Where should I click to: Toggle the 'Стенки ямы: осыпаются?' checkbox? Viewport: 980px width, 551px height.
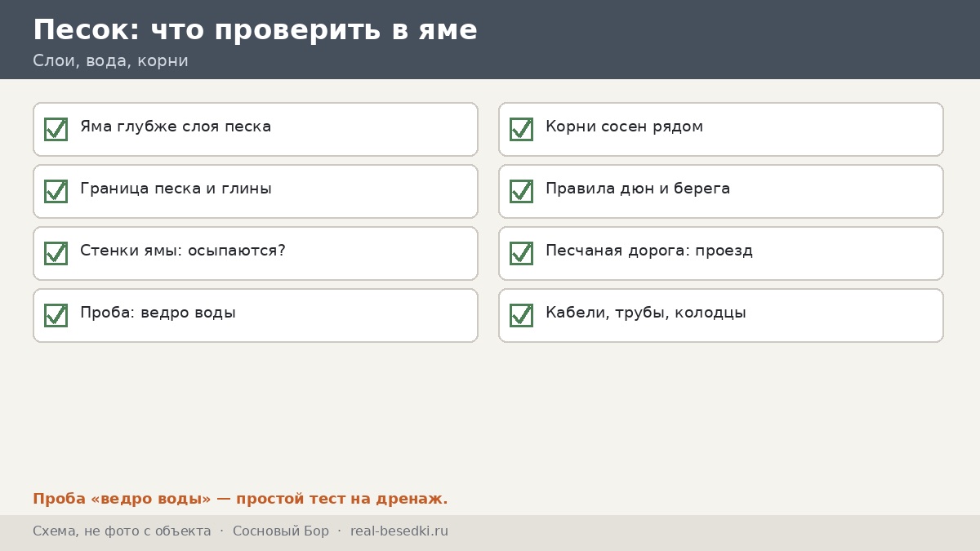point(56,253)
